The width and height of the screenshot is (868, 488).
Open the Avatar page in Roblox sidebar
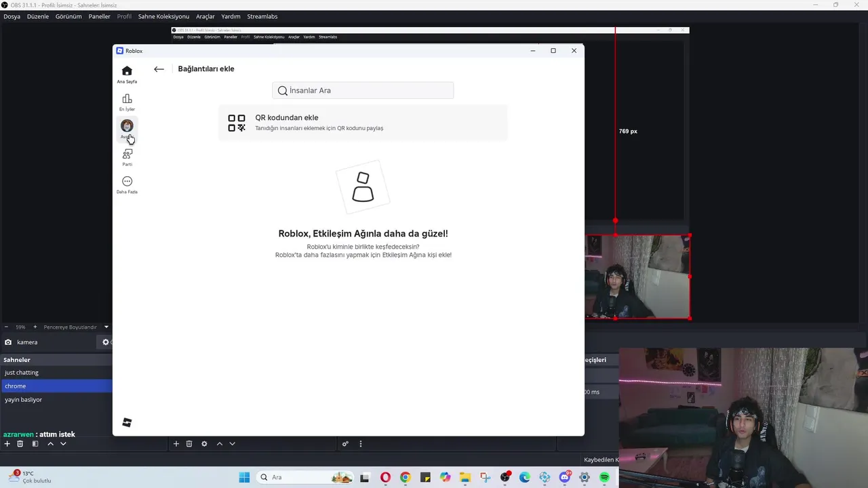(x=127, y=129)
